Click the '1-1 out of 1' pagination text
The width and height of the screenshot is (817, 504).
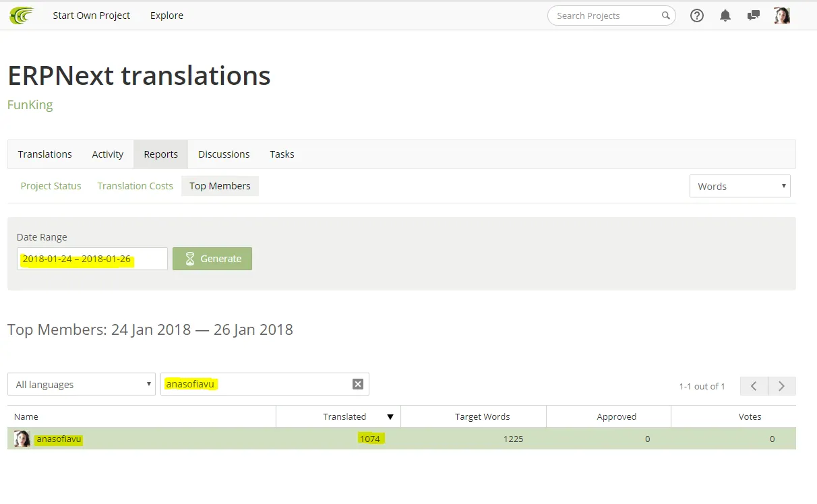pyautogui.click(x=702, y=386)
